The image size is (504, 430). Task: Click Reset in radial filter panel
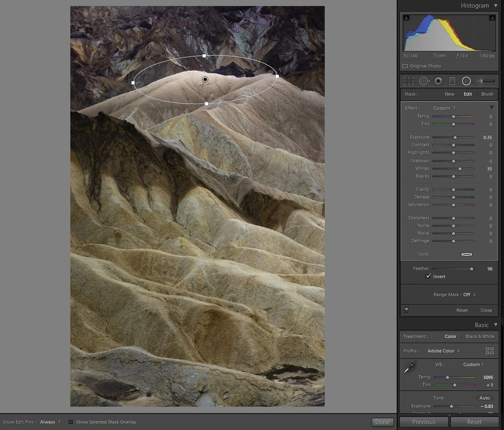(462, 310)
